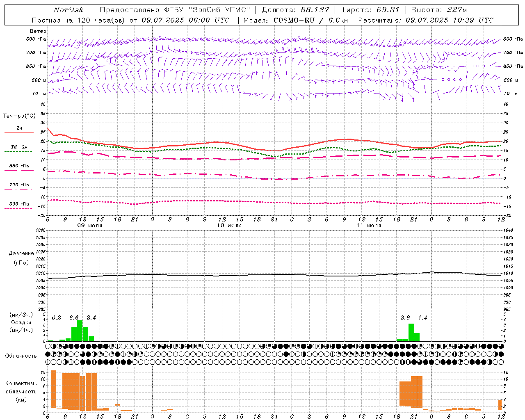Click the "(гПа)" unit under Давление

click(x=21, y=262)
